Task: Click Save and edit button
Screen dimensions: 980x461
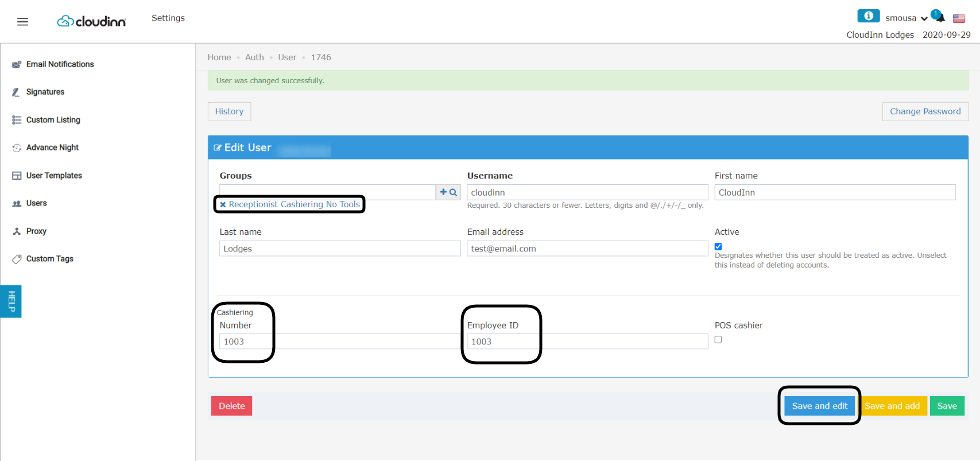Action: [x=819, y=406]
